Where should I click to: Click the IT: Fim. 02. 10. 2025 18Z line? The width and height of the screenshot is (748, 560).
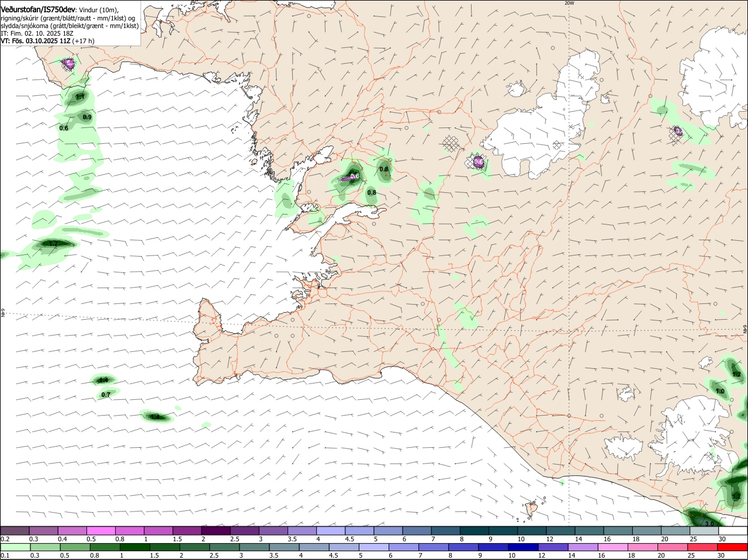[37, 33]
